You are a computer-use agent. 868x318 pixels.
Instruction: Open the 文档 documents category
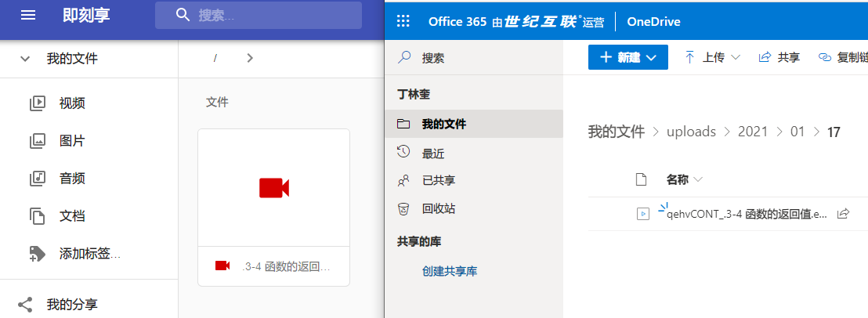pos(71,216)
